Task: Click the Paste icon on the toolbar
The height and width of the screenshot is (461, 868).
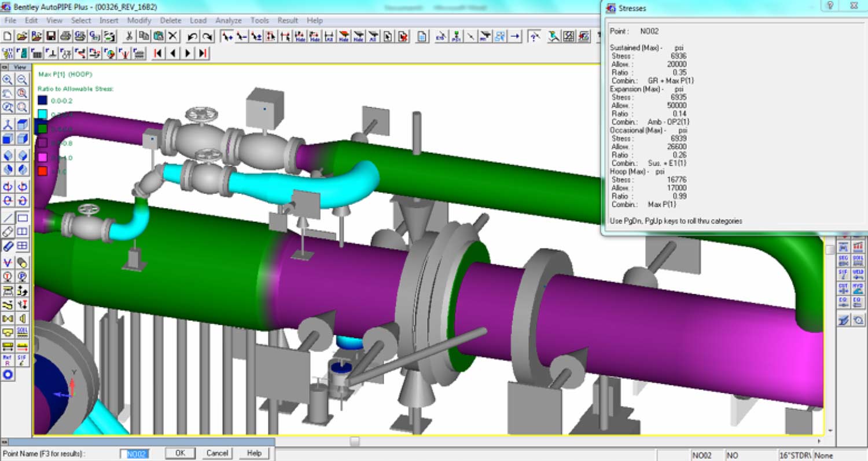Action: click(157, 36)
